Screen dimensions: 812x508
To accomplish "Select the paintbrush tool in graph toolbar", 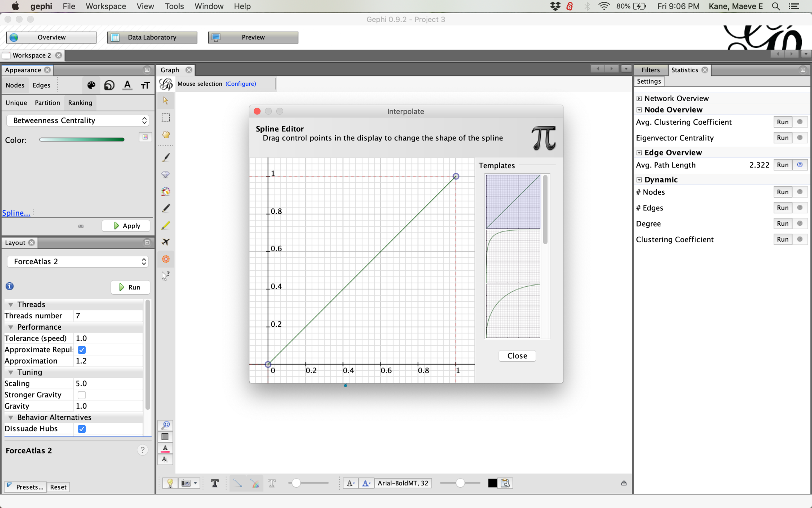I will [x=165, y=157].
